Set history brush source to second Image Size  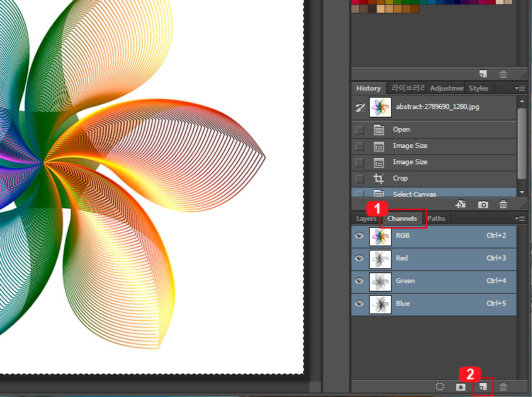point(360,162)
